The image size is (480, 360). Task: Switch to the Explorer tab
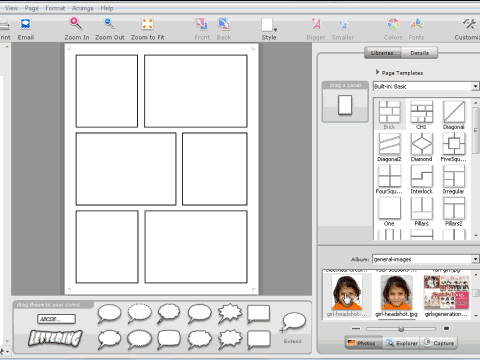402,343
